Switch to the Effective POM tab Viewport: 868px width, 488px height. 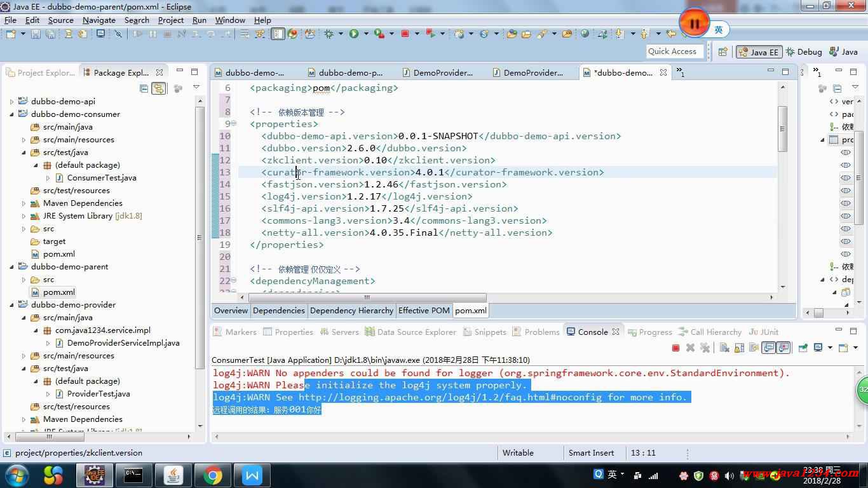pos(424,310)
